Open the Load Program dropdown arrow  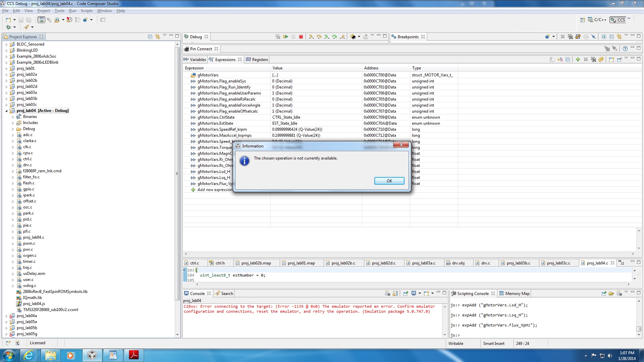63,20
